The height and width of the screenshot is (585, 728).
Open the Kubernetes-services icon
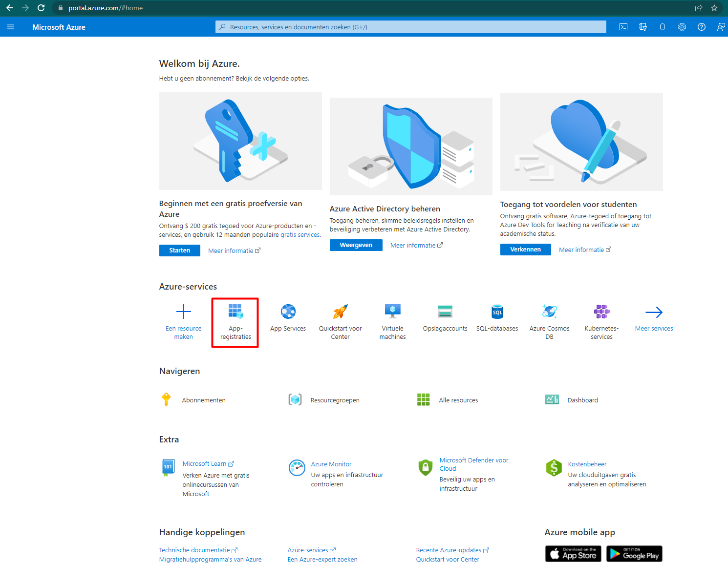602,312
